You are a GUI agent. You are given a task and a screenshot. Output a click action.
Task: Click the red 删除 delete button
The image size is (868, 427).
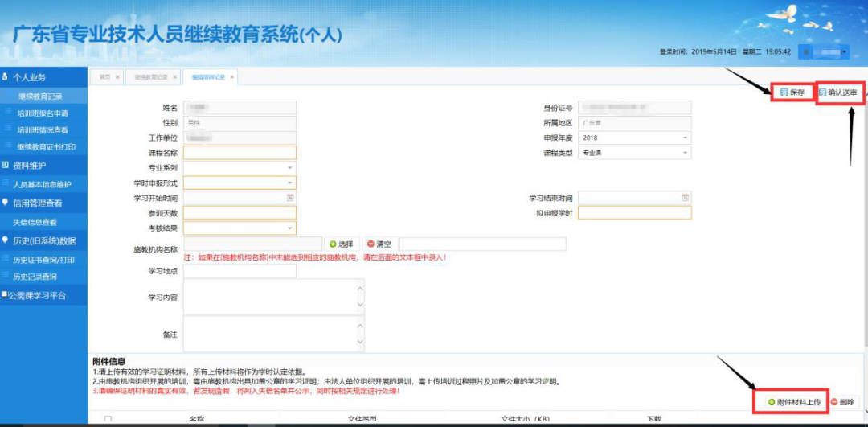tap(842, 401)
